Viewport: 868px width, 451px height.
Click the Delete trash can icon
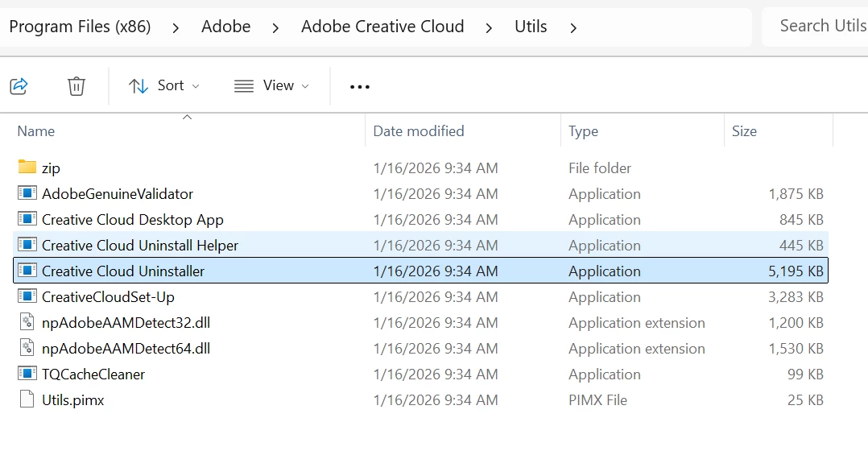(76, 85)
